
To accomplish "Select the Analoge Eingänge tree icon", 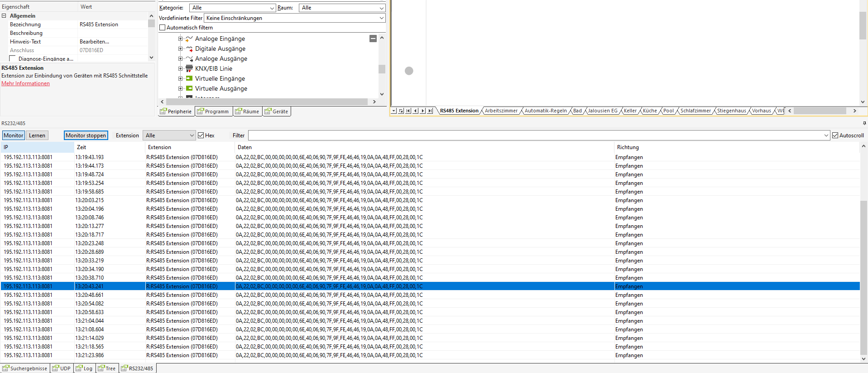I will [x=189, y=39].
